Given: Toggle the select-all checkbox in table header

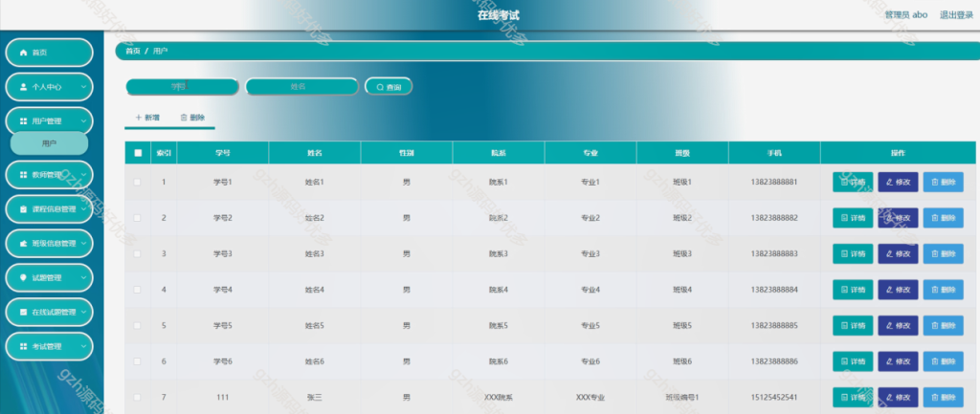Looking at the screenshot, I should click(x=138, y=152).
